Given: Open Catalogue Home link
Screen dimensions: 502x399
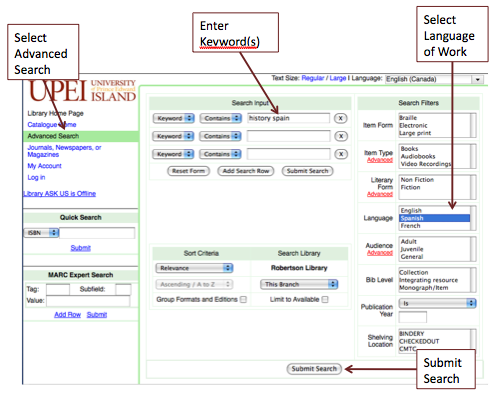Looking at the screenshot, I should click(52, 125).
